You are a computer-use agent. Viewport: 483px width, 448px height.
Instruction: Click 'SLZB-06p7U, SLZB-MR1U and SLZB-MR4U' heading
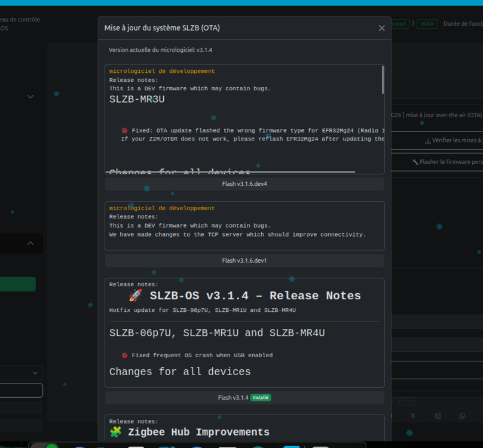point(217,333)
